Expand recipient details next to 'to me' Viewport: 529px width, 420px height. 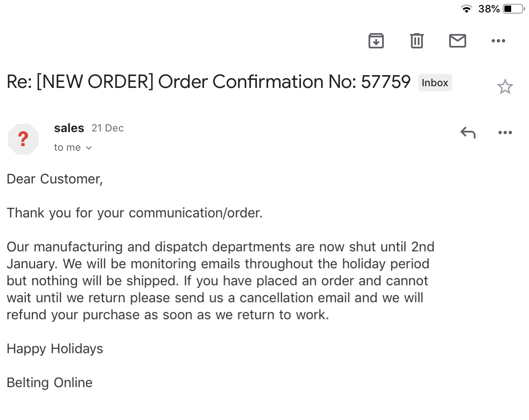89,148
